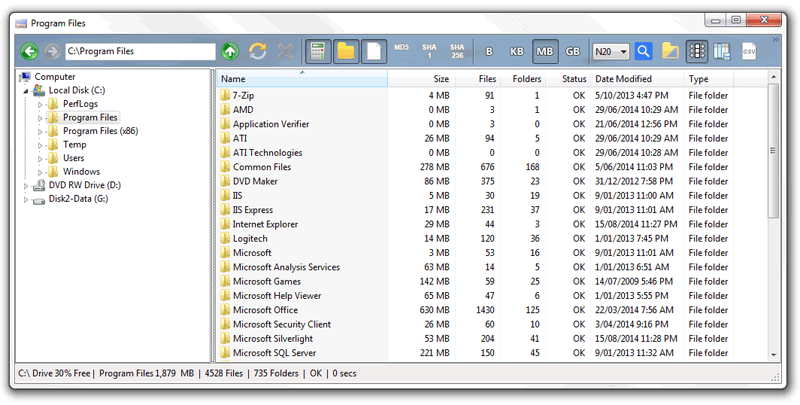This screenshot has height=405, width=800.
Task: Click the path field showing C:\Program Files
Action: point(140,51)
